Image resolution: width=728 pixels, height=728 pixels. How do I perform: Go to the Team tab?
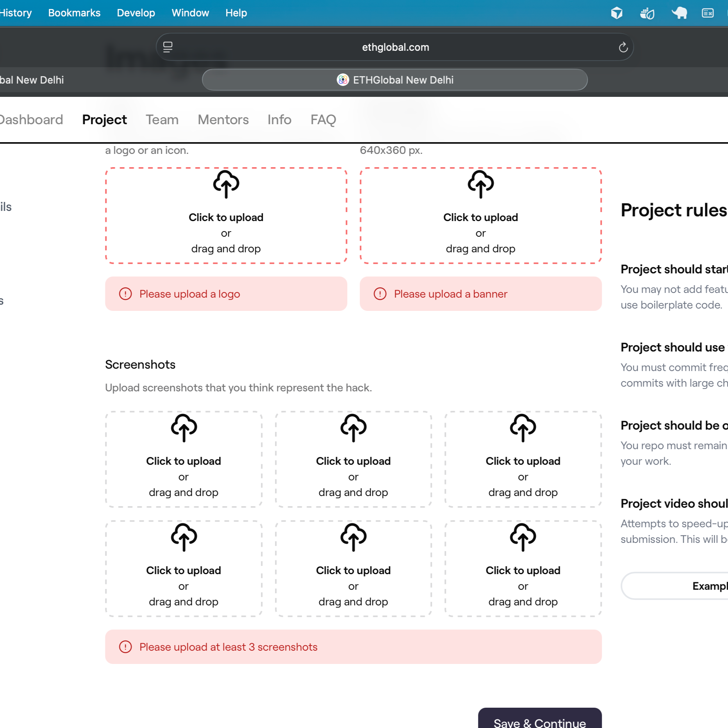point(162,120)
